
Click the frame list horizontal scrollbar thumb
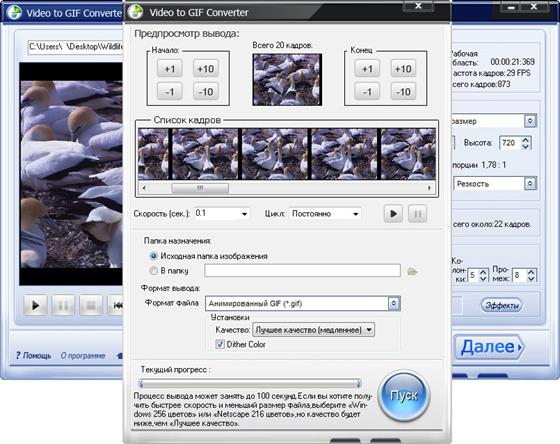200,188
